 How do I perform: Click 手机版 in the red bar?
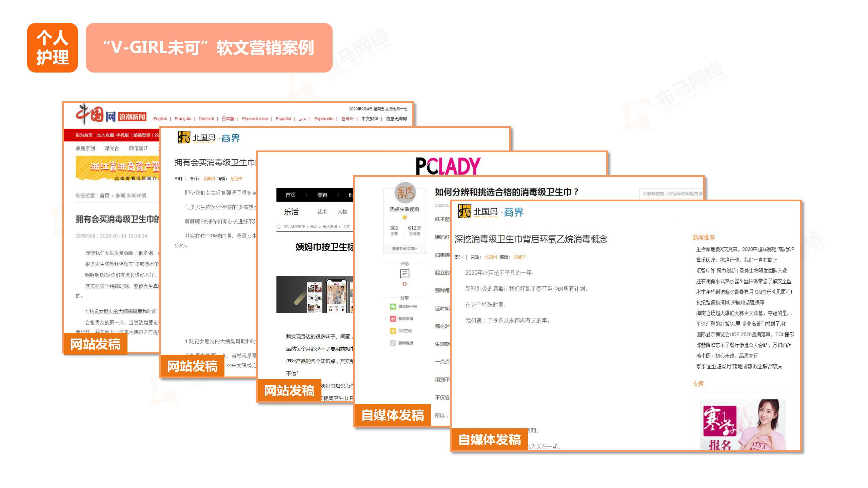[x=122, y=135]
